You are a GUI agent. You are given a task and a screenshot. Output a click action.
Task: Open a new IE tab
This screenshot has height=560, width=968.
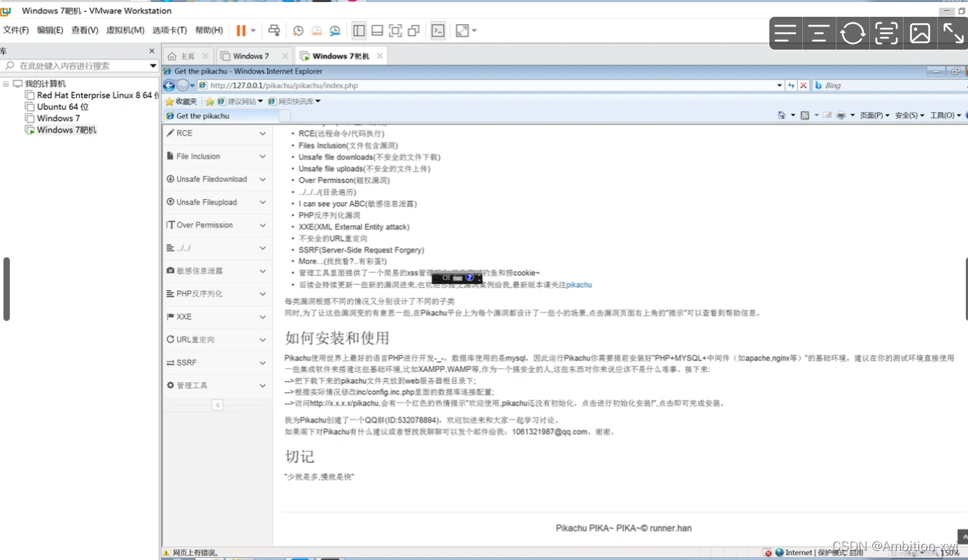pyautogui.click(x=285, y=116)
